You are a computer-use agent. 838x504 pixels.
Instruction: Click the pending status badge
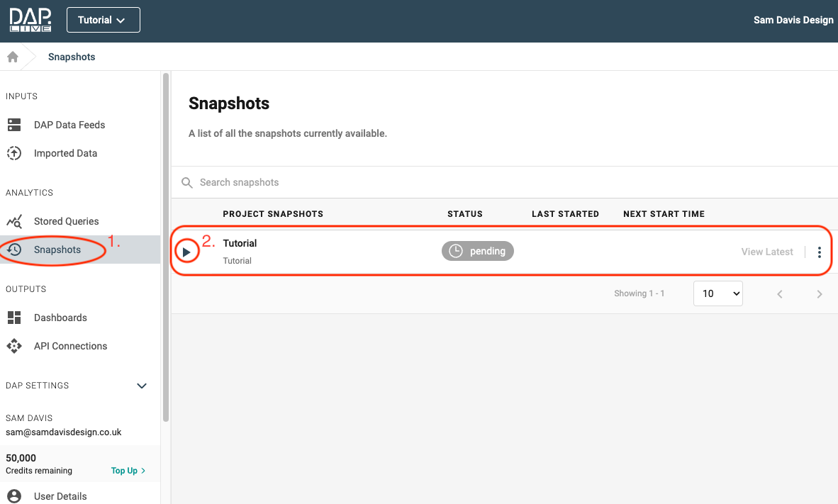point(478,251)
